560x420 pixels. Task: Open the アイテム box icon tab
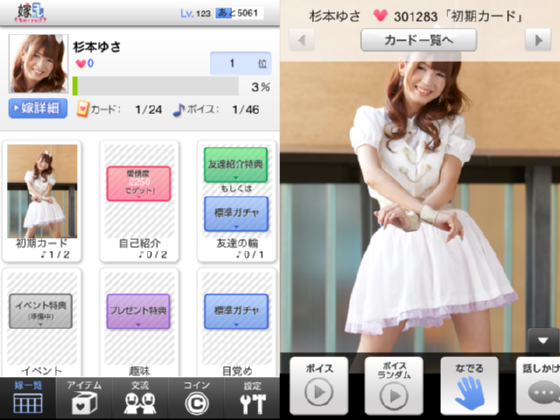tap(84, 398)
